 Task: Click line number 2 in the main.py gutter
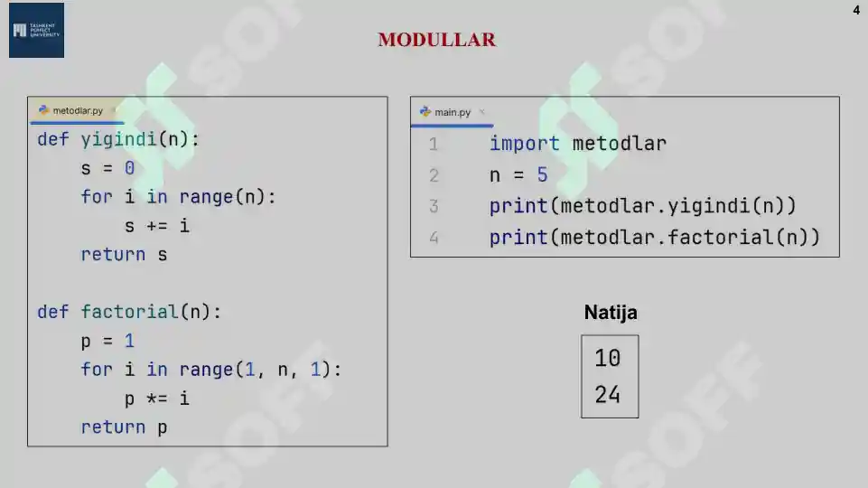coord(434,175)
